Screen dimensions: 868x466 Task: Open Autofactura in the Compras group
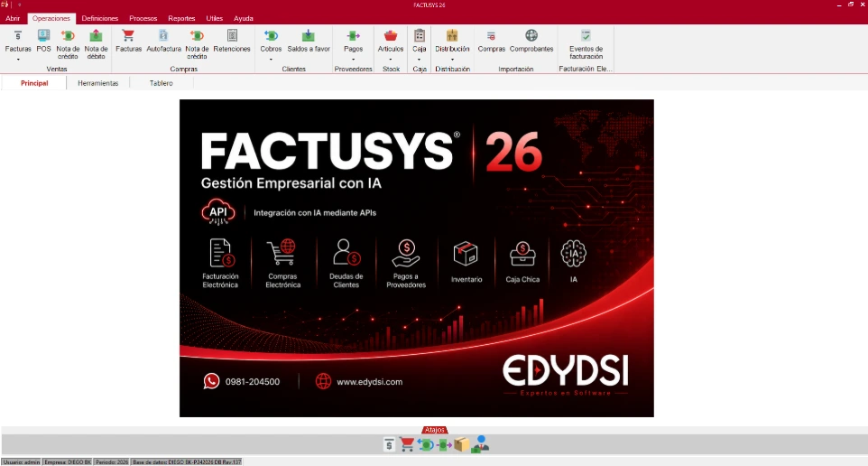click(163, 42)
